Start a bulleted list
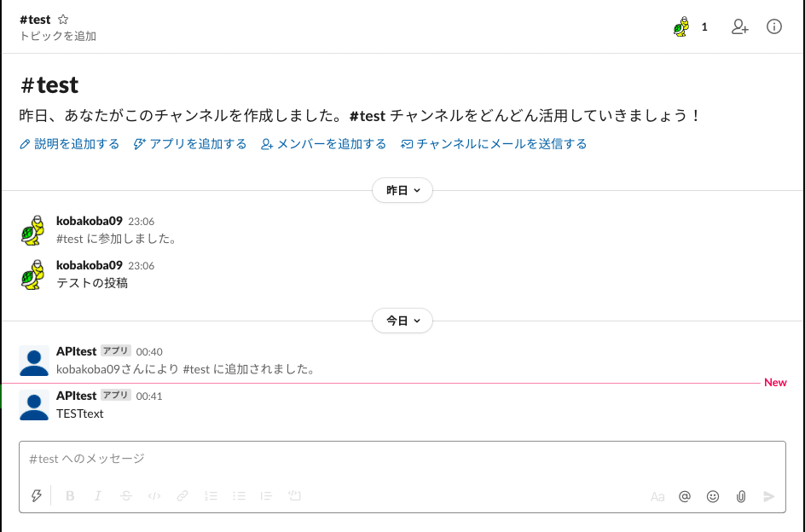The width and height of the screenshot is (805, 532). (240, 496)
